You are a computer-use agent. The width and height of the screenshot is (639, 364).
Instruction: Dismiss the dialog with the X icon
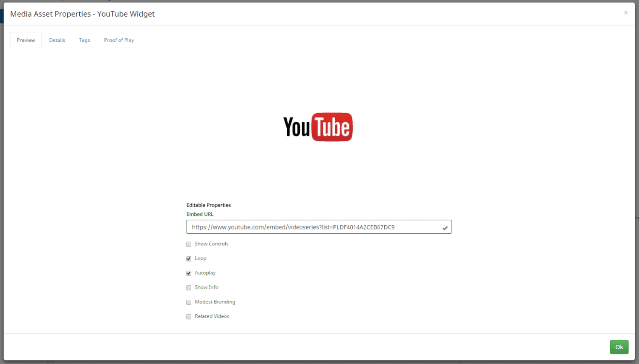(x=626, y=12)
